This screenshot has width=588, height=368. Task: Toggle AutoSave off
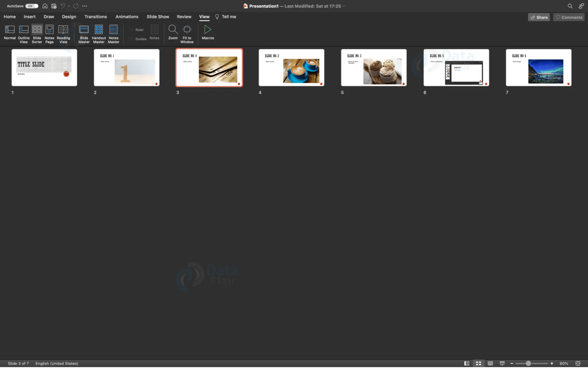[31, 6]
